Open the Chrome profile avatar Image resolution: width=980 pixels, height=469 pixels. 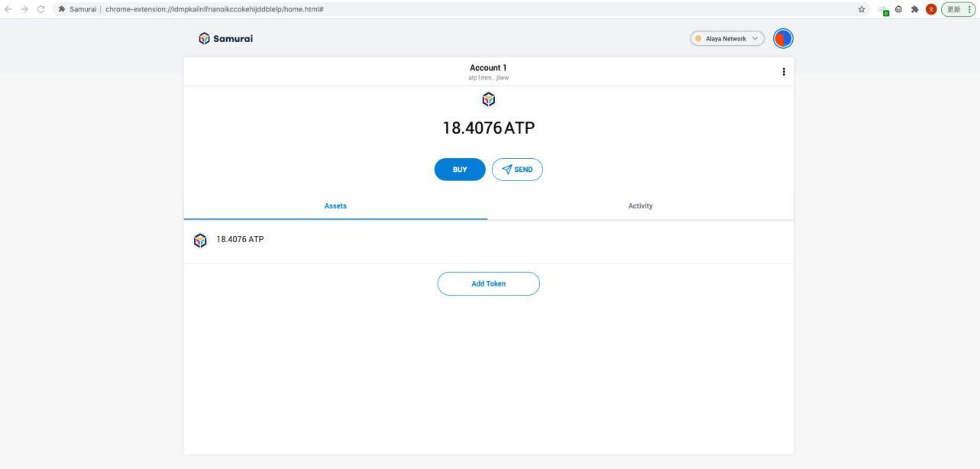click(931, 9)
